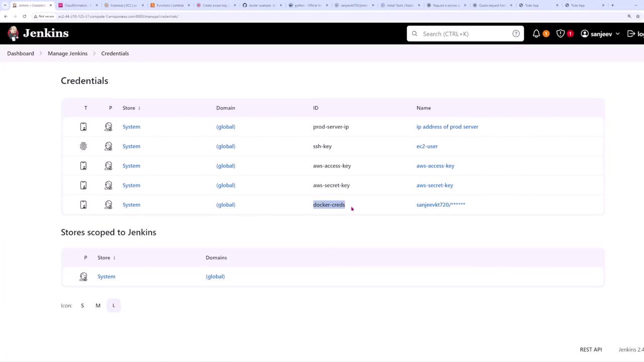The image size is (644, 362).
Task: Click the Not secure site info badge
Action: (x=44, y=16)
